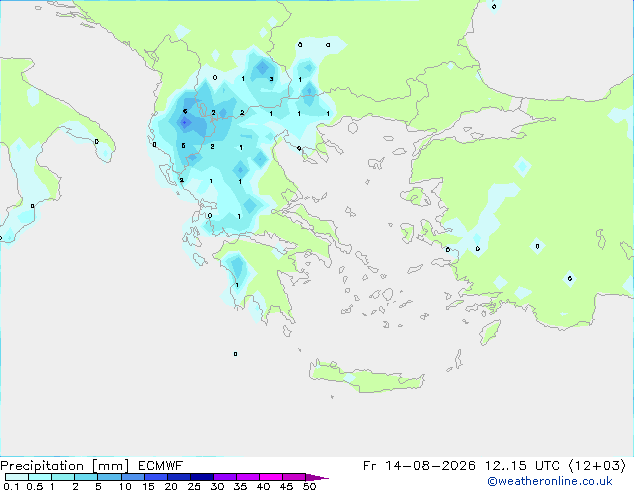Click the legend label "25"
This screenshot has width=634, height=490.
pyautogui.click(x=194, y=486)
